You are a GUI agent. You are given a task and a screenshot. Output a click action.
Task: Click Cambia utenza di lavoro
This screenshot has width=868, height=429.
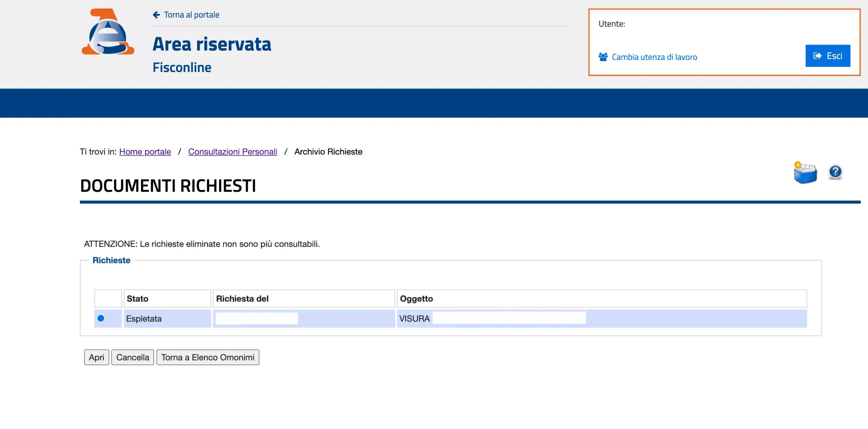(654, 56)
